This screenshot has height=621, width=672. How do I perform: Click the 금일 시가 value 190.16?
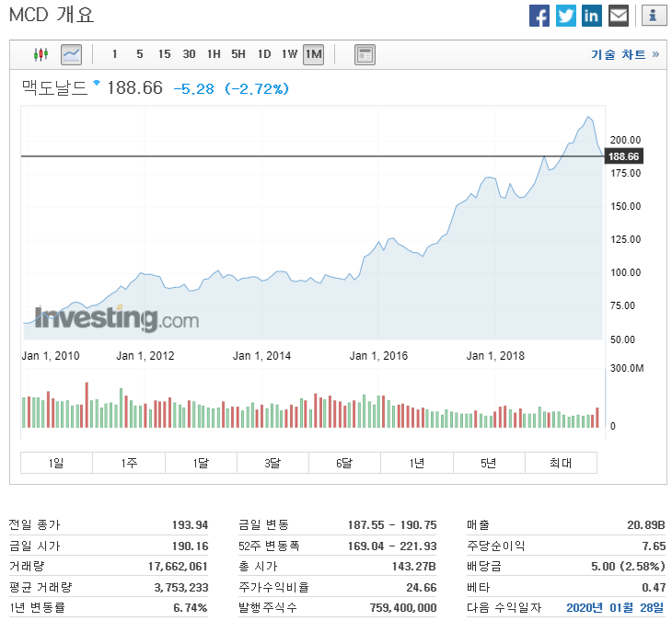tap(190, 546)
